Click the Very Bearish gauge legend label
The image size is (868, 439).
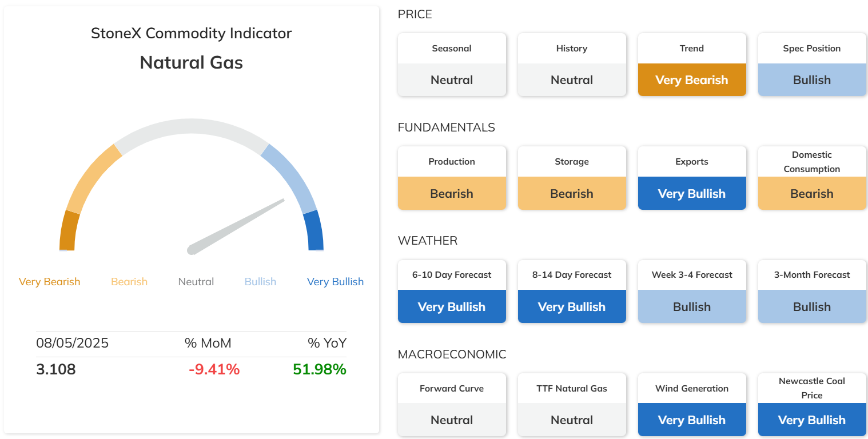pyautogui.click(x=49, y=282)
